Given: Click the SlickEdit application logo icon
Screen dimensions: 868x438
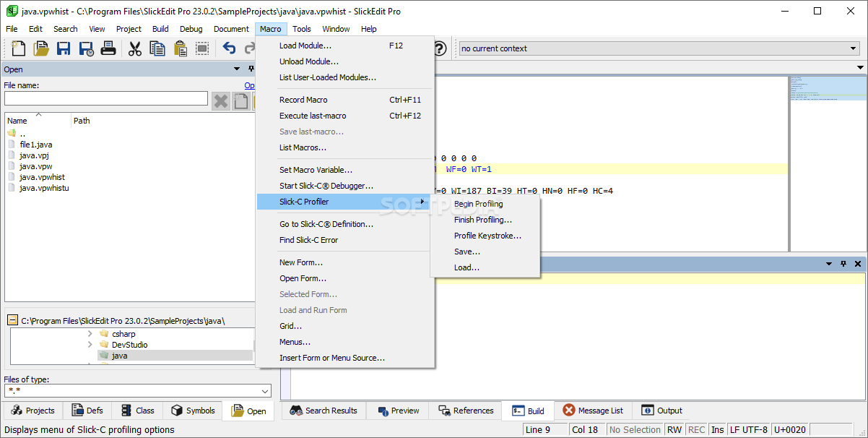Looking at the screenshot, I should [x=12, y=11].
